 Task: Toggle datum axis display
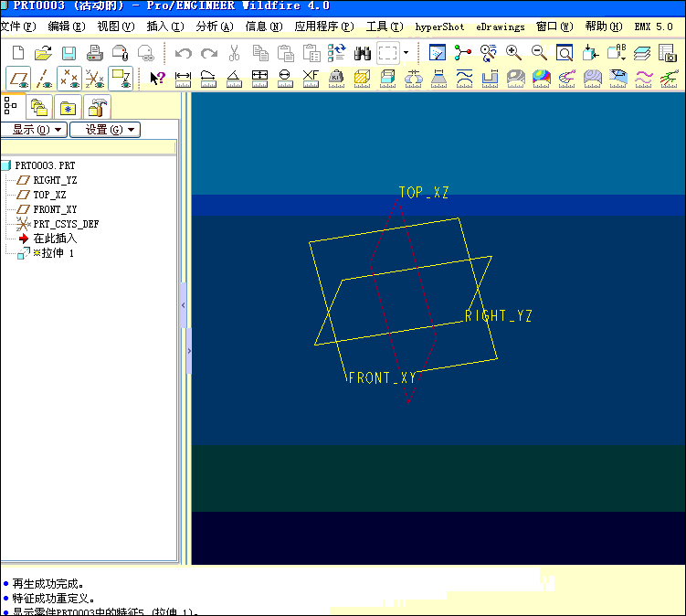[x=43, y=79]
